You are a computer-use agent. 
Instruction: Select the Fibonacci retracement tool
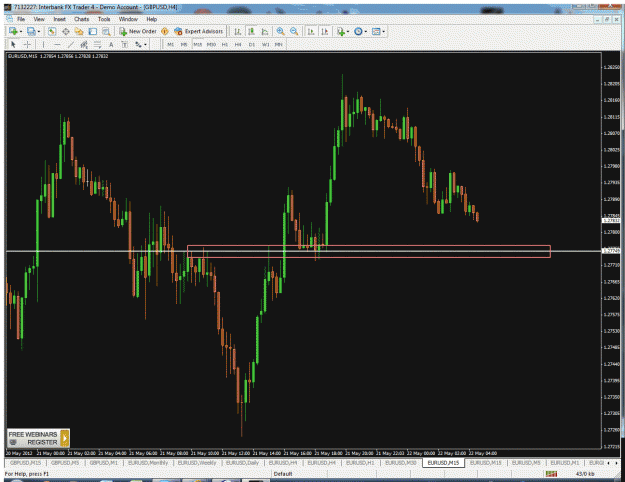(x=98, y=44)
